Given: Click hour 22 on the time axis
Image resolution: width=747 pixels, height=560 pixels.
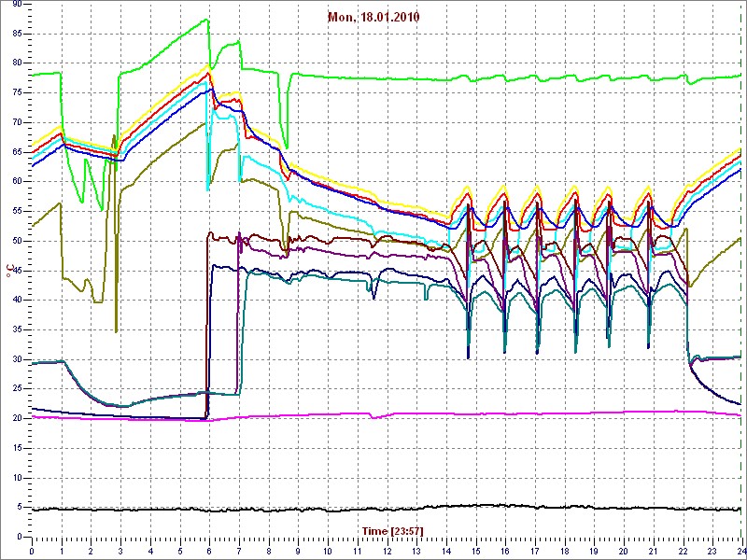Looking at the screenshot, I should click(x=682, y=551).
